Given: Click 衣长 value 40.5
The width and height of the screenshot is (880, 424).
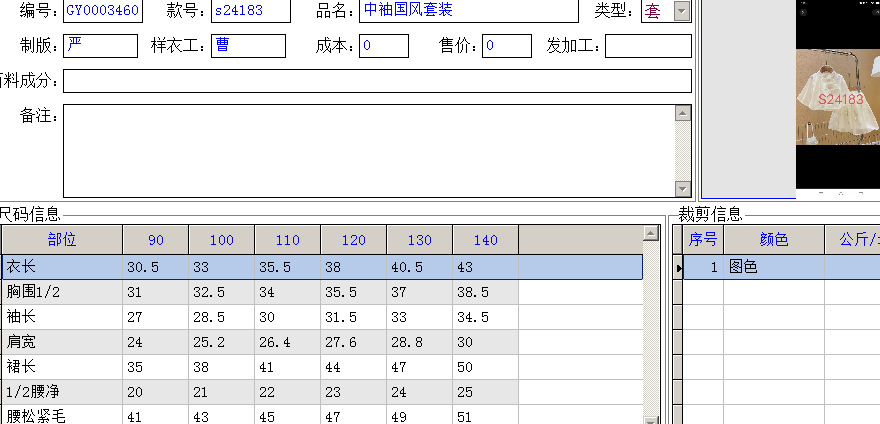Looking at the screenshot, I should (419, 267).
